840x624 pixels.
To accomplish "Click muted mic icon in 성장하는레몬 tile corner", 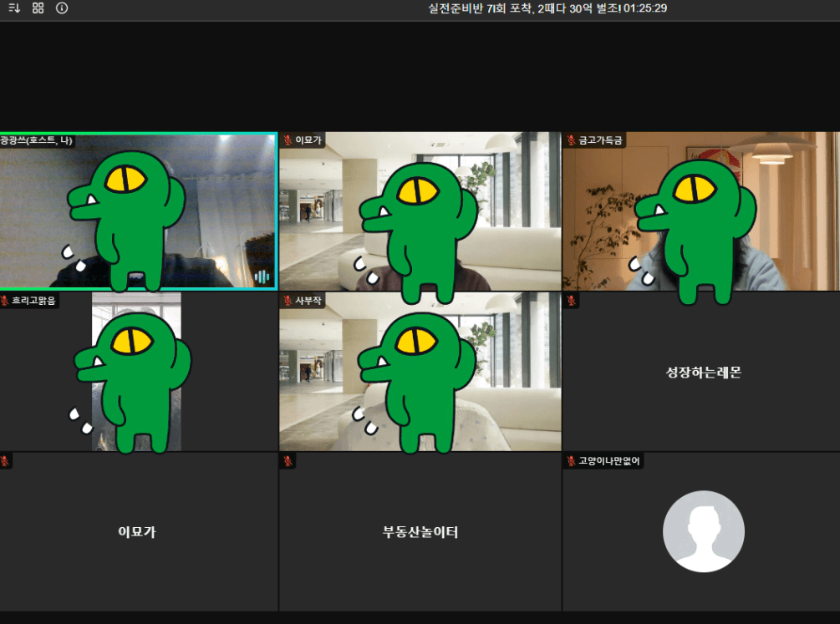I will click(571, 301).
